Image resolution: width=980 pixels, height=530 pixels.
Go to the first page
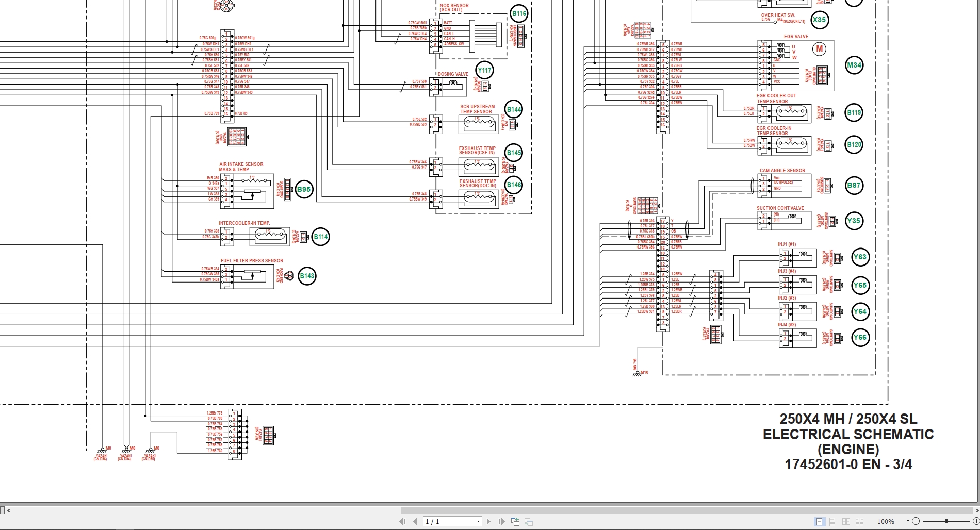[404, 521]
